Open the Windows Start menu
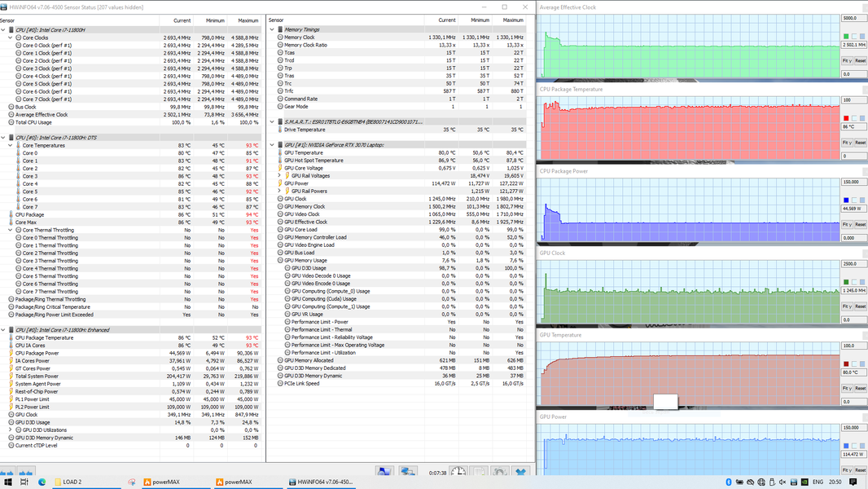Image resolution: width=868 pixels, height=489 pixels. 8,482
